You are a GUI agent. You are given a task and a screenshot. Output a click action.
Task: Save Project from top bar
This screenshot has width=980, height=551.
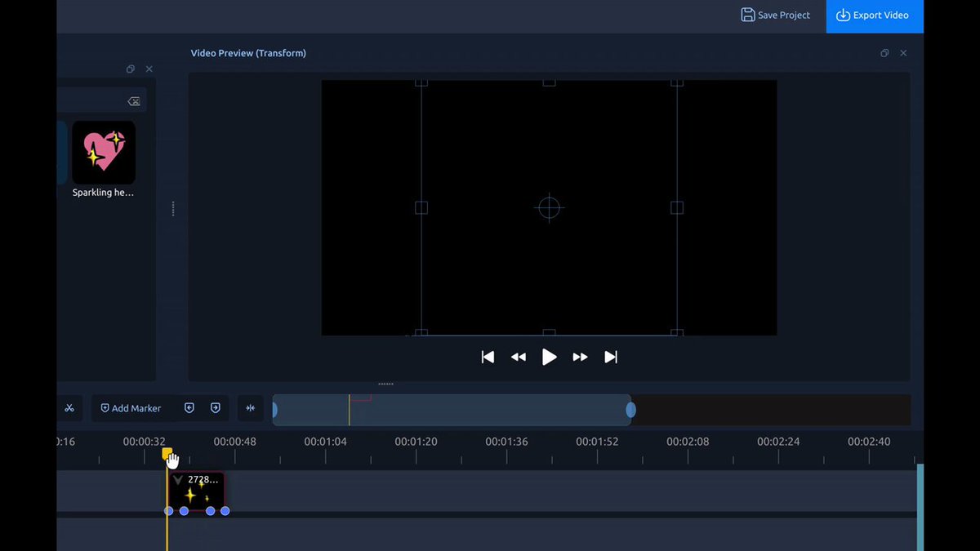coord(775,15)
